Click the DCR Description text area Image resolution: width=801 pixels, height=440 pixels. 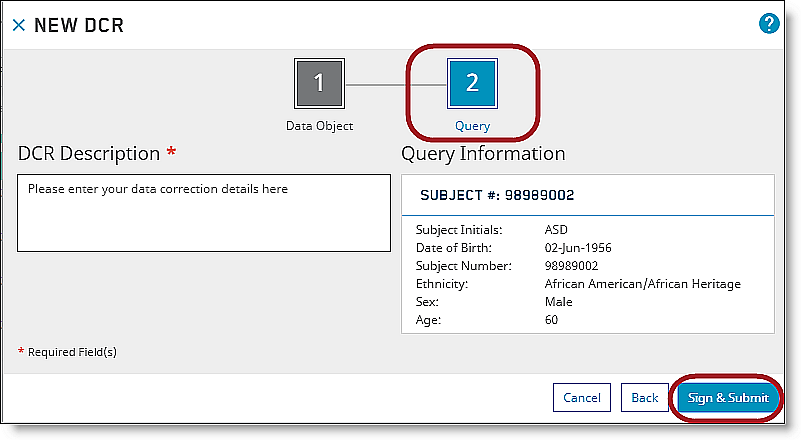pos(204,213)
